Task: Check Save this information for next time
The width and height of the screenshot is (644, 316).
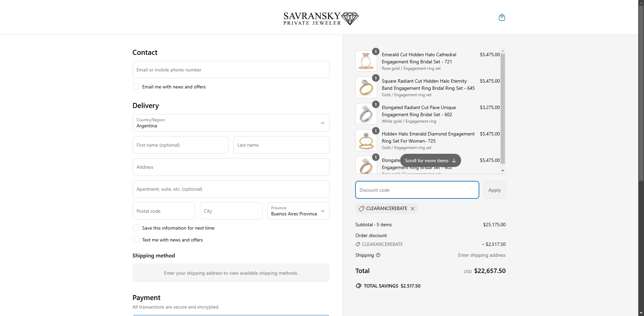Action: (136, 228)
